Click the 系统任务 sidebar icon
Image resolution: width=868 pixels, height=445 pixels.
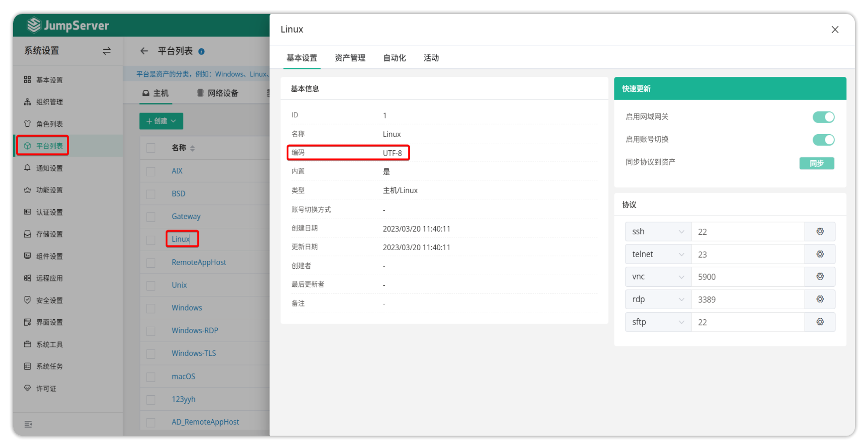point(27,366)
